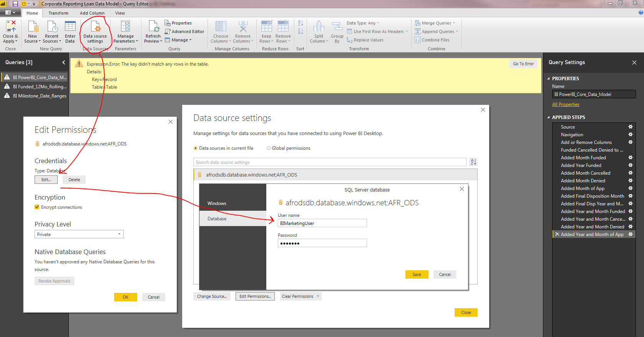This screenshot has width=644, height=337.
Task: Click the User name input field
Action: tap(322, 223)
